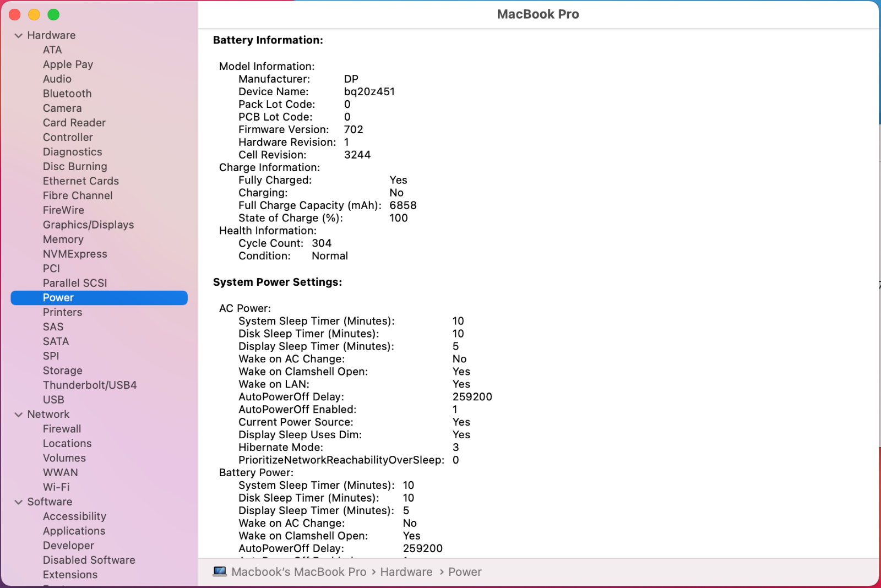Select Applications under Software
881x588 pixels.
tap(74, 531)
